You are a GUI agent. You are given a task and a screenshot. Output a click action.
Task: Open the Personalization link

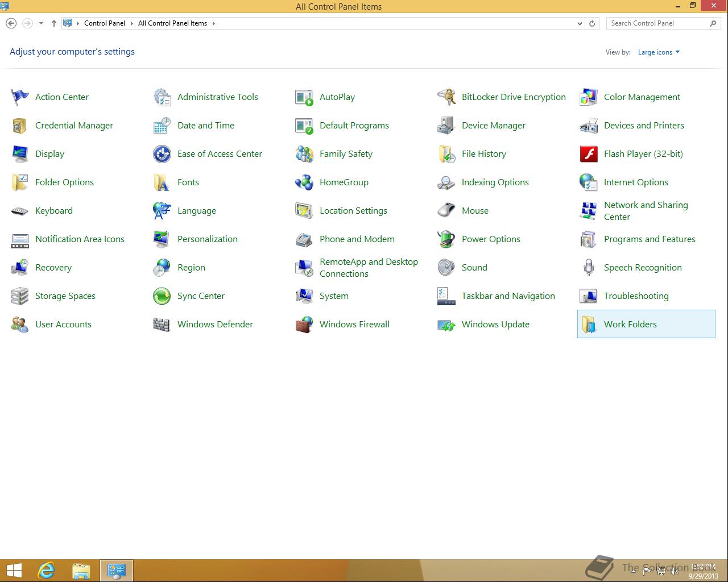tap(208, 239)
